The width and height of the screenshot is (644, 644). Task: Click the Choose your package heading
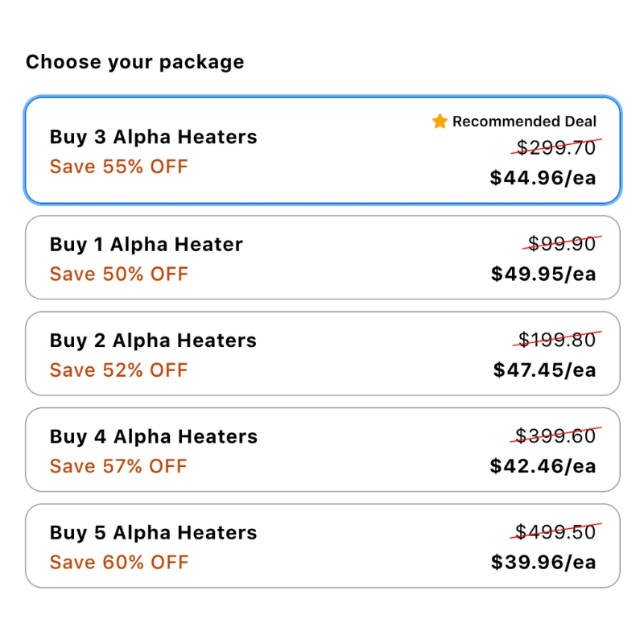(134, 62)
